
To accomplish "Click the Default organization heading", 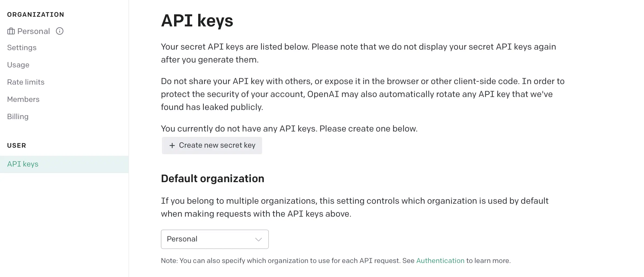I will (213, 179).
